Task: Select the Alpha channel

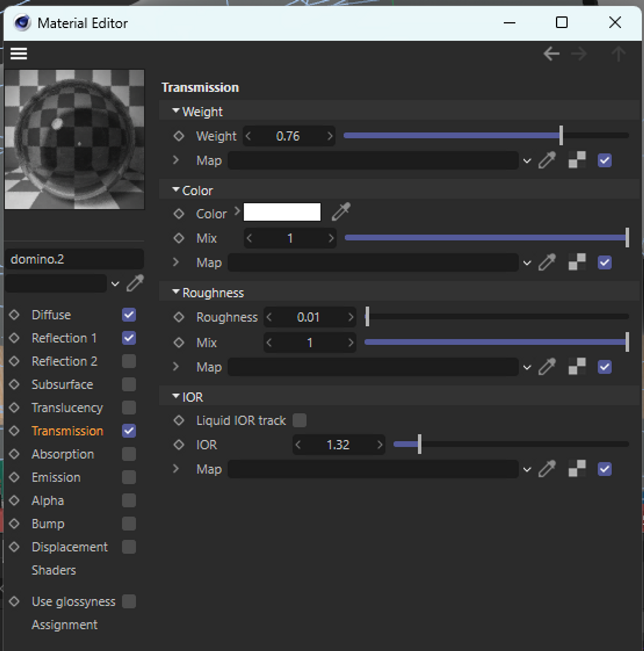Action: [x=48, y=500]
